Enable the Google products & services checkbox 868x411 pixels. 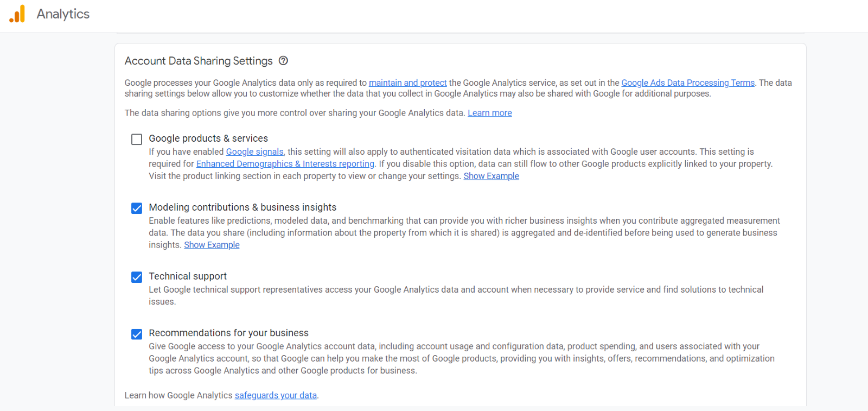(x=137, y=140)
